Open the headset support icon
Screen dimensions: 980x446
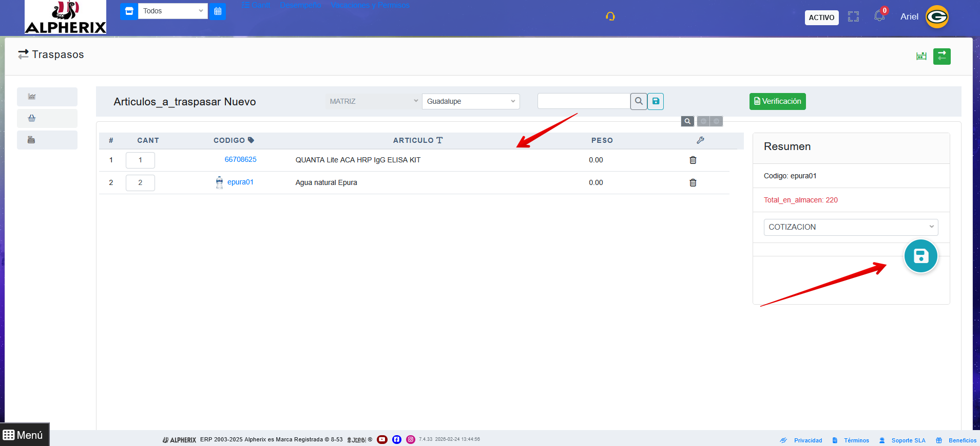coord(610,16)
